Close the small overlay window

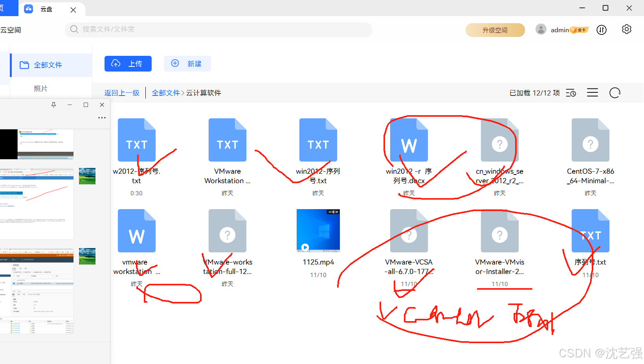(x=102, y=105)
